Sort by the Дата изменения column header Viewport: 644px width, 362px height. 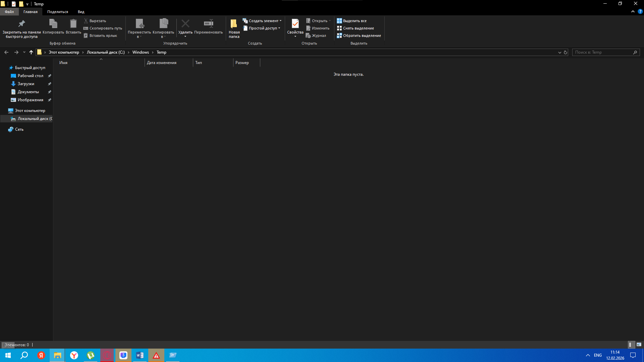coord(161,63)
